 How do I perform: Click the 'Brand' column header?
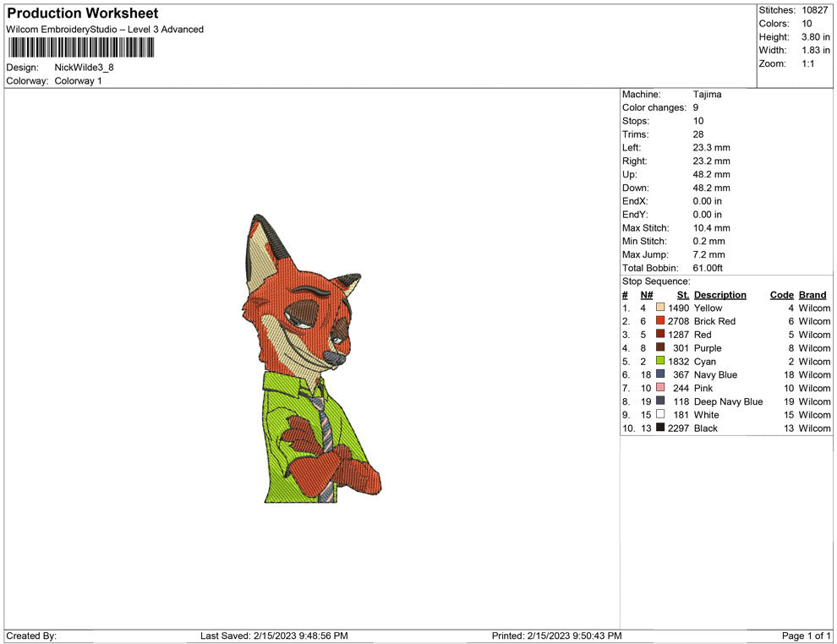click(x=812, y=294)
